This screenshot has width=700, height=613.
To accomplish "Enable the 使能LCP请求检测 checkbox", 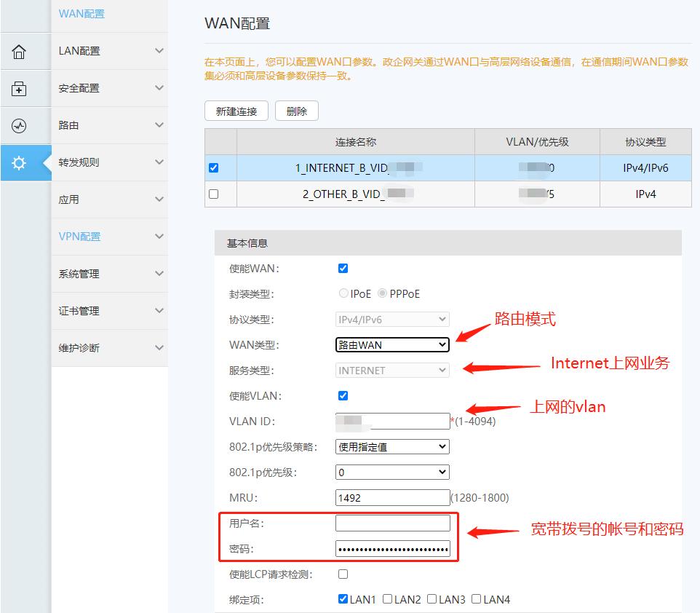I will pos(343,574).
